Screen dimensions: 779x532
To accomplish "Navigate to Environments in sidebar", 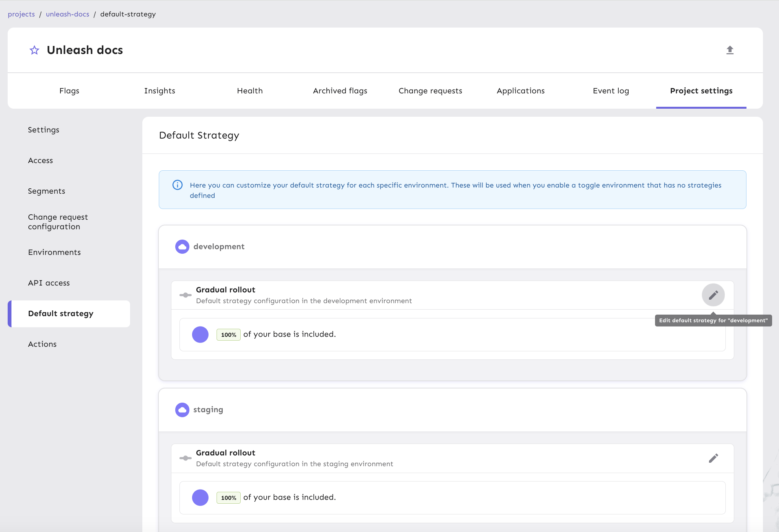I will pyautogui.click(x=54, y=252).
